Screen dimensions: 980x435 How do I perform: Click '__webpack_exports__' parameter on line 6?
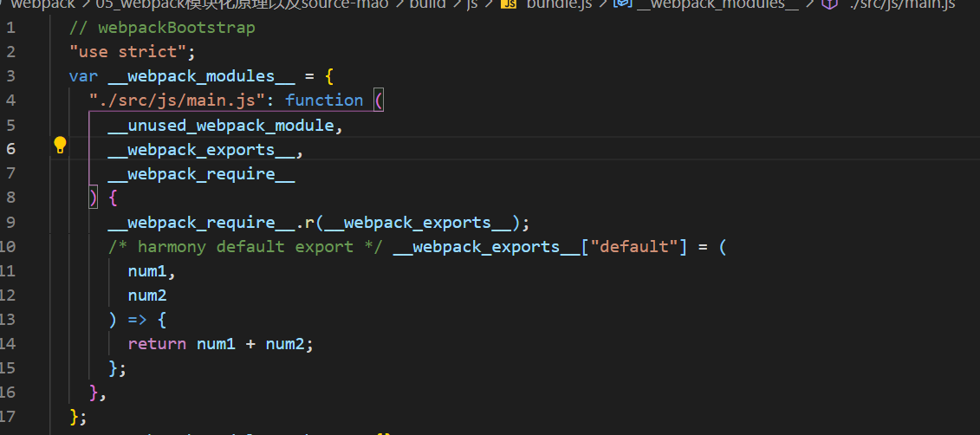pyautogui.click(x=201, y=149)
